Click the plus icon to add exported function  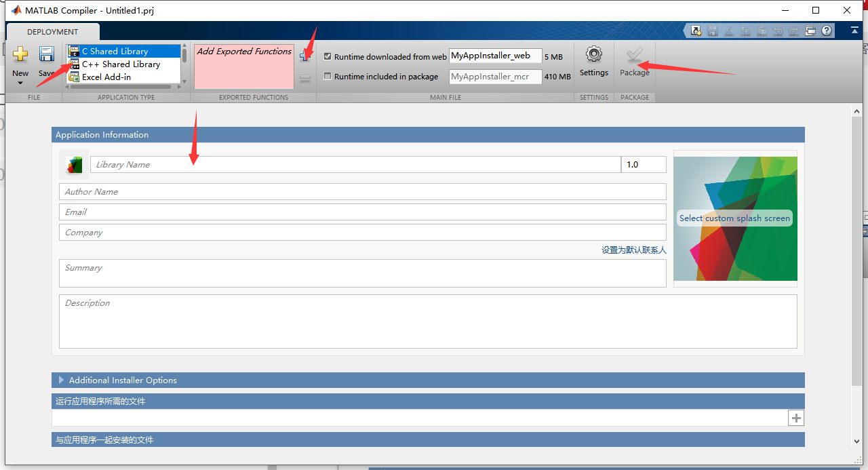tap(305, 57)
